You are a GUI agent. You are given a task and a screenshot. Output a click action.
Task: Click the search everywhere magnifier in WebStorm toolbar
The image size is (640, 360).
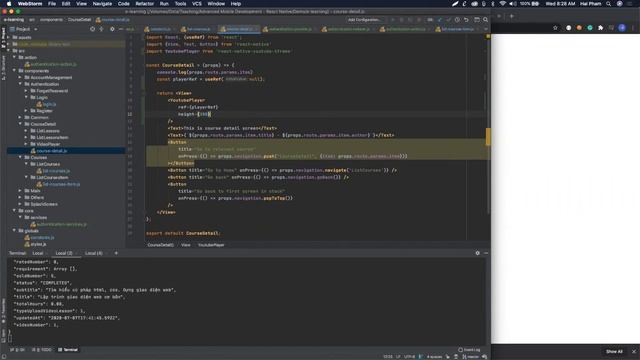click(x=485, y=20)
